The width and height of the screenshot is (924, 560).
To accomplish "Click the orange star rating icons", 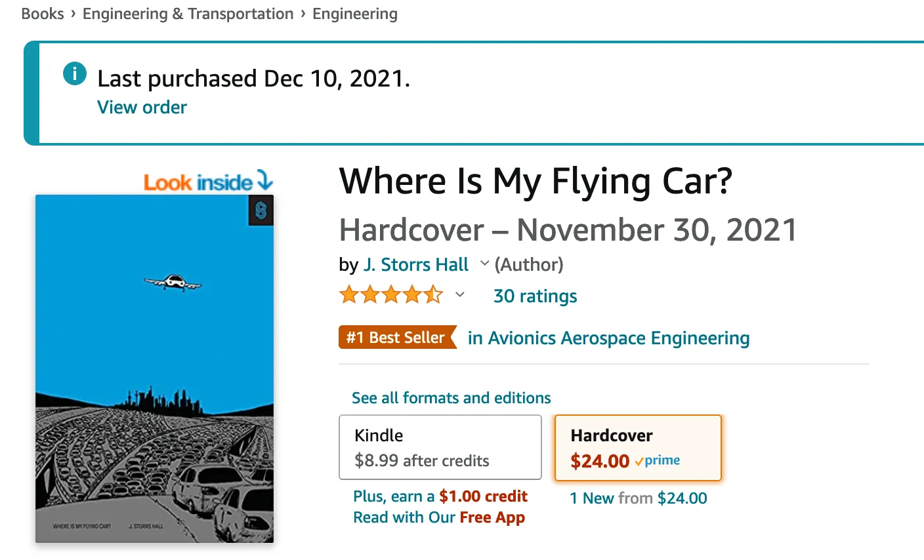I will (390, 294).
